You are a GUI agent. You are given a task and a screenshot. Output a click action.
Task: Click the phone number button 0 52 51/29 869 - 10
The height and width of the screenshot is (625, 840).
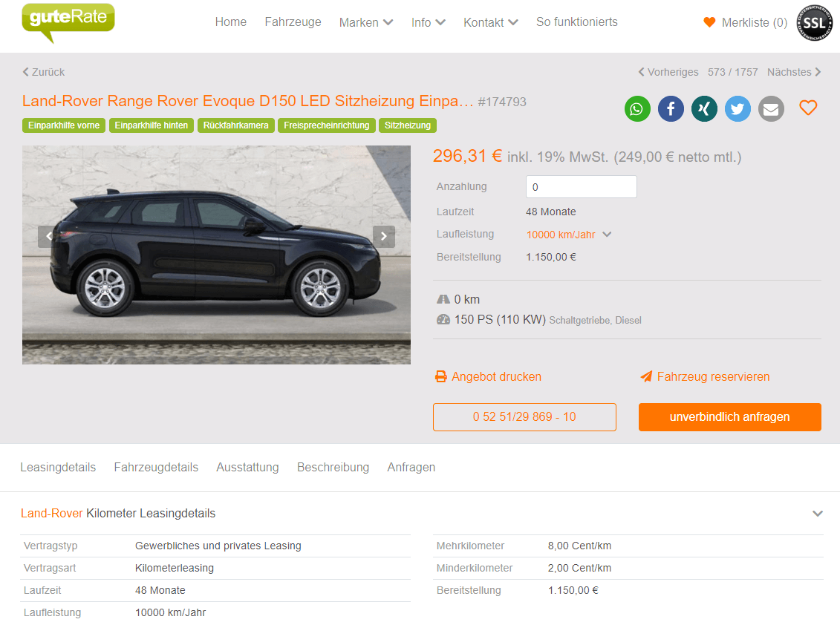coord(524,416)
